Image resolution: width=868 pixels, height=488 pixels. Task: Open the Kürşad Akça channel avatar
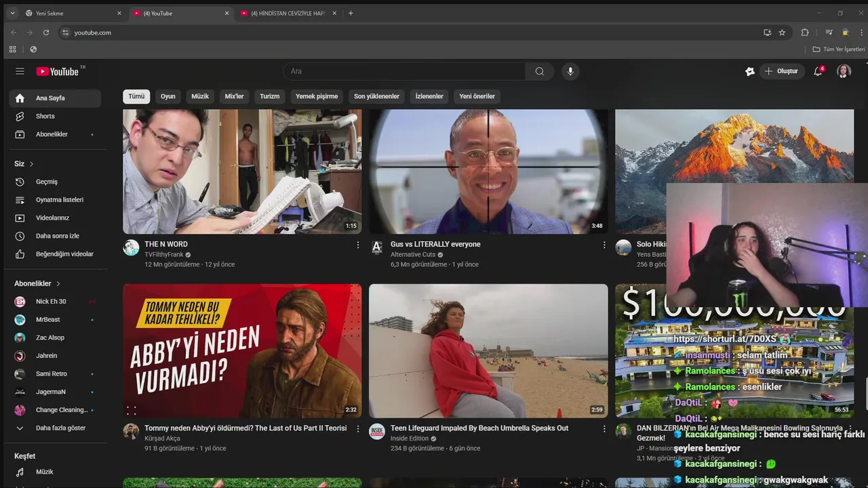[x=131, y=432]
